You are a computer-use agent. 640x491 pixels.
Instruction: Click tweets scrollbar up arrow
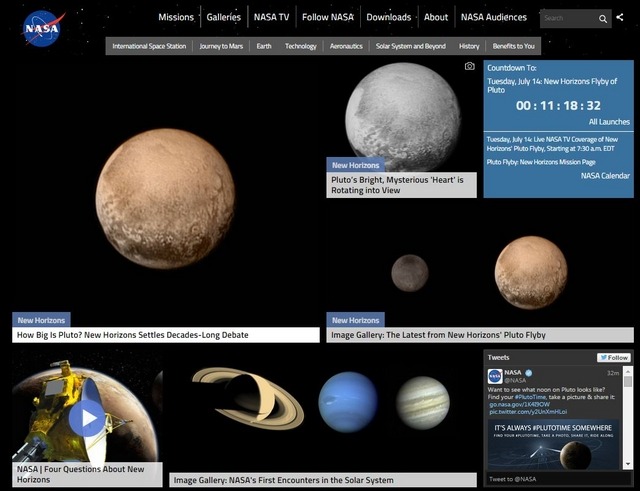point(628,371)
